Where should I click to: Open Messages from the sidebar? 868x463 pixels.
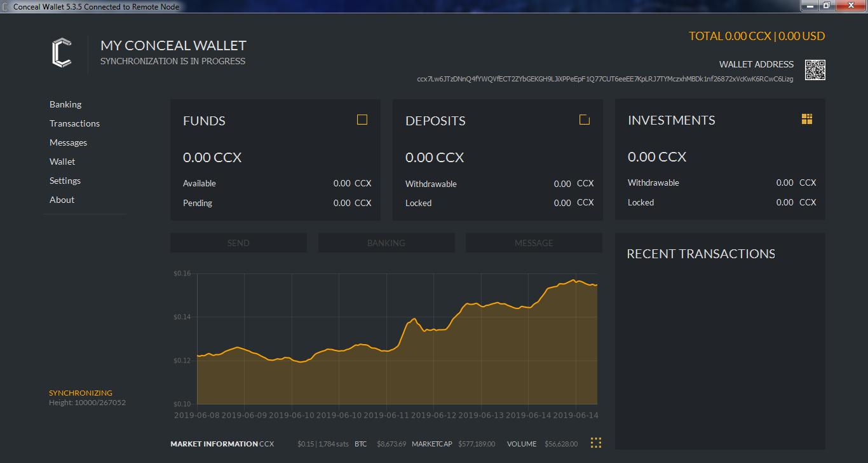point(68,142)
